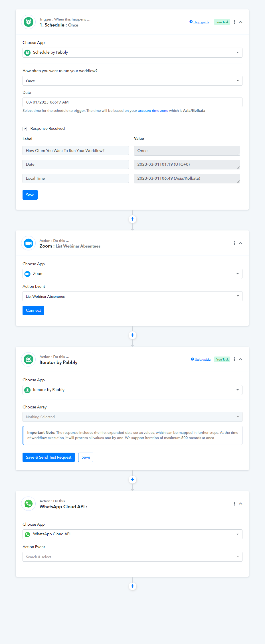
Task: Click the Zoom camera icon in action header
Action: (x=29, y=243)
